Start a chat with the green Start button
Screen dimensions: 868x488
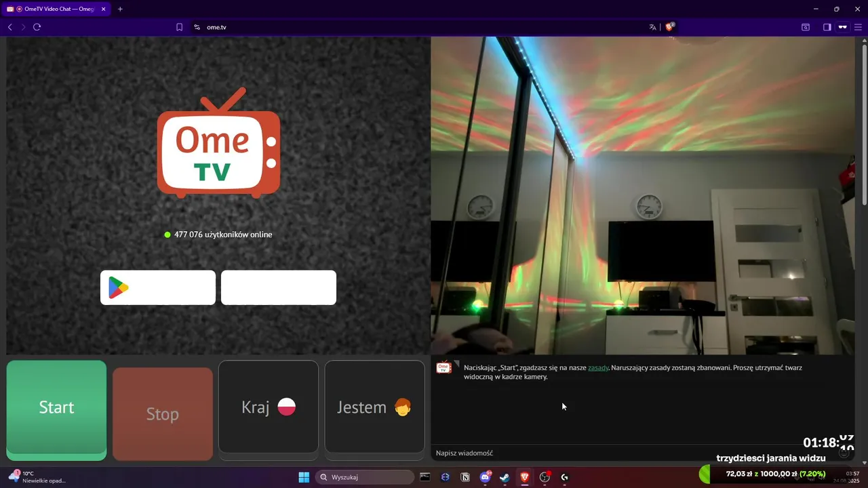tap(56, 410)
